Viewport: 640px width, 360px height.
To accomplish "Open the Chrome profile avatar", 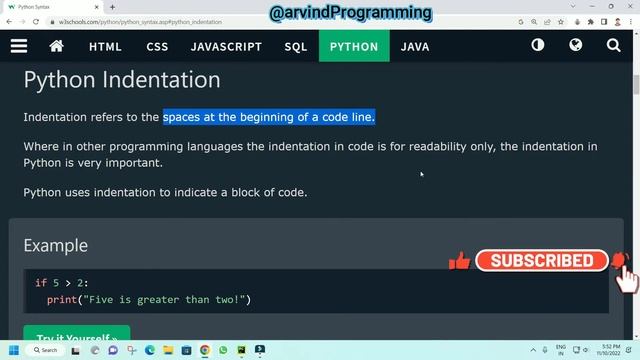I will 618,22.
